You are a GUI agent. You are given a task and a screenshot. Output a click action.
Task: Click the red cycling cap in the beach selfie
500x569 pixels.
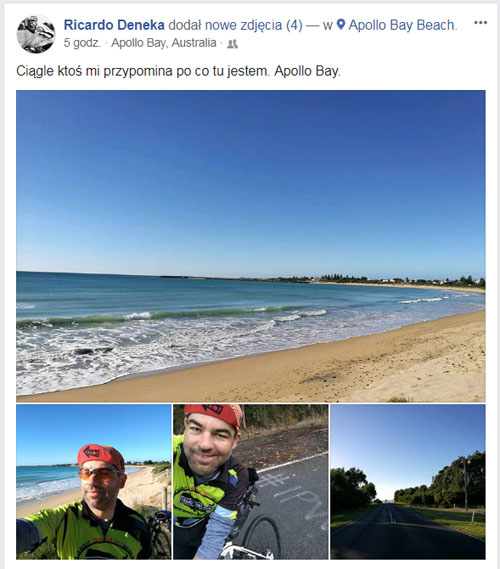pos(101,457)
